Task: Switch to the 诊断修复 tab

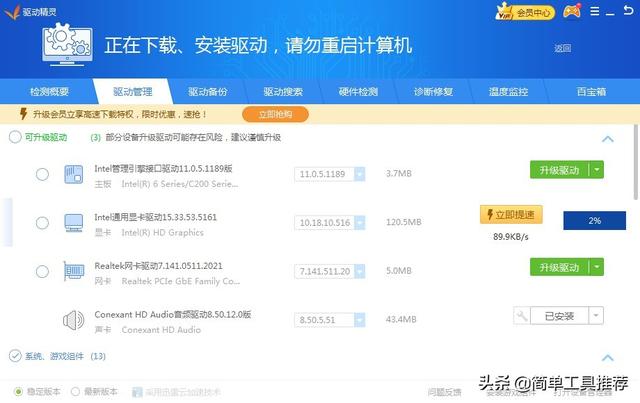Action: tap(433, 92)
